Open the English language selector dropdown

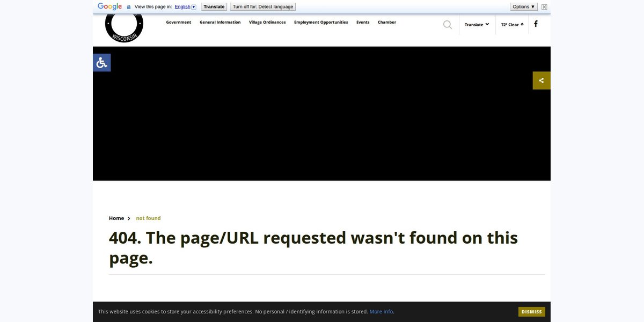click(185, 7)
